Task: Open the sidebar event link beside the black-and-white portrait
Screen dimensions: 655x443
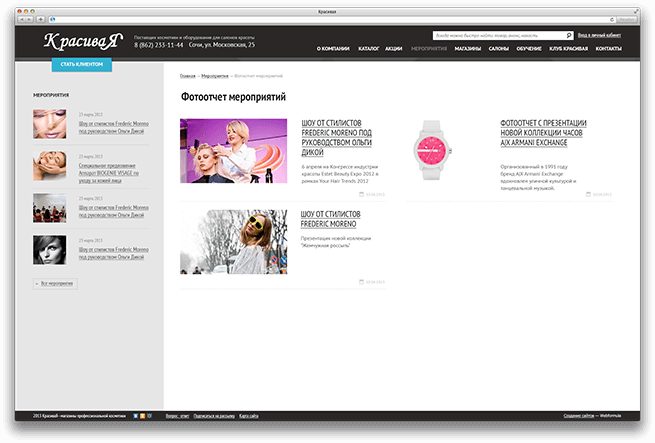Action: point(114,253)
